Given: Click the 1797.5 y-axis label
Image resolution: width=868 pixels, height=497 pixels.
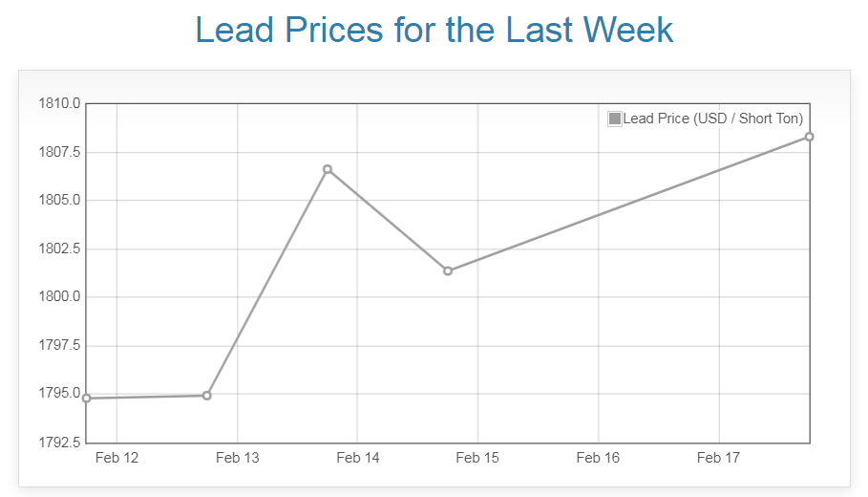Looking at the screenshot, I should pyautogui.click(x=58, y=345).
